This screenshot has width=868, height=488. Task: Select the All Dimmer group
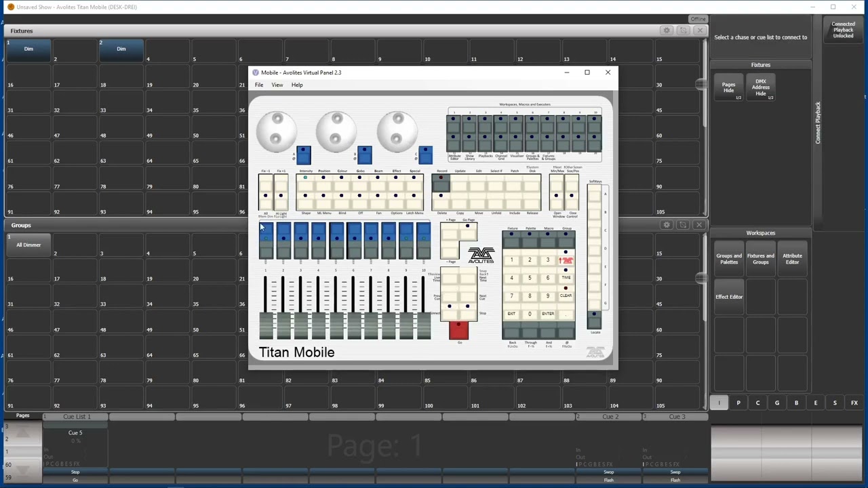28,245
